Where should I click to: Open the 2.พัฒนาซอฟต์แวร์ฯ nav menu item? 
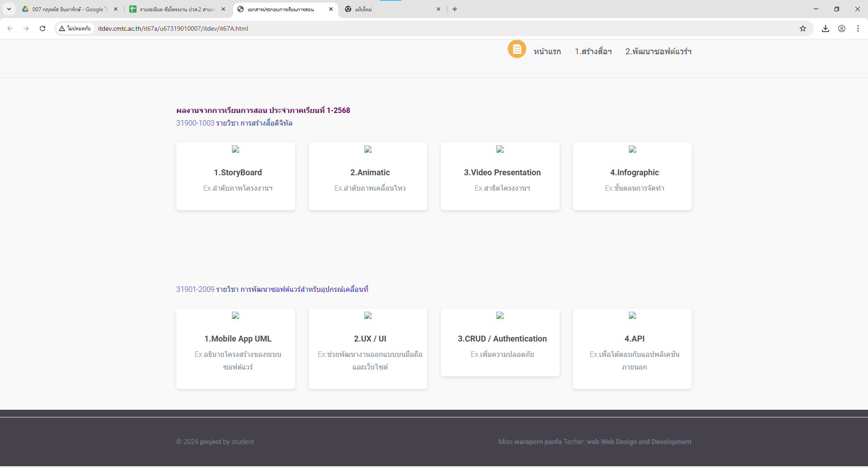tap(658, 51)
